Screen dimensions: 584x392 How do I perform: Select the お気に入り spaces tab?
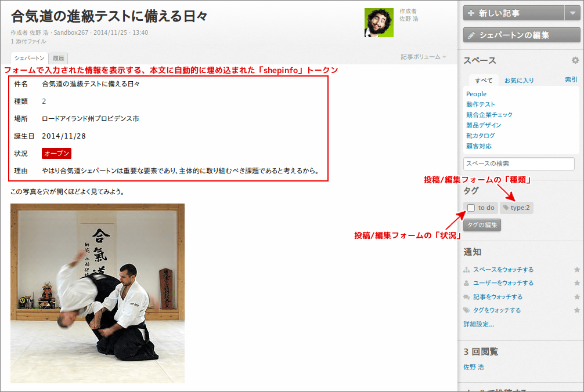pyautogui.click(x=518, y=81)
